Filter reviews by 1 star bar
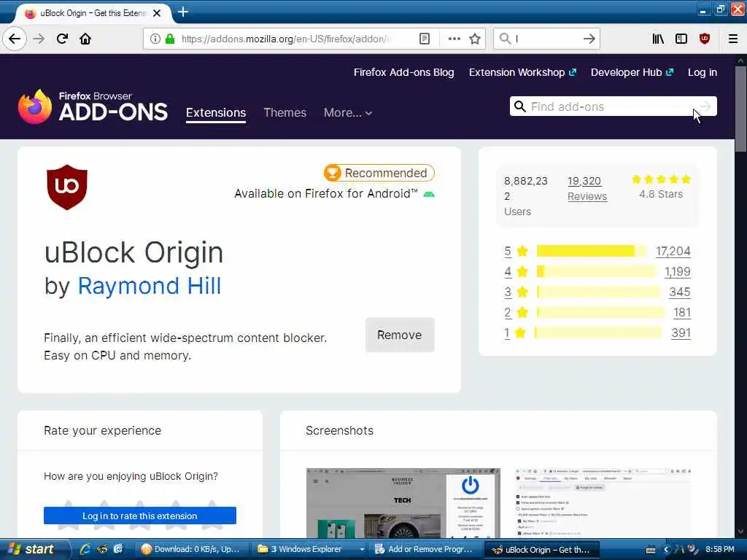This screenshot has height=560, width=747. [x=598, y=332]
